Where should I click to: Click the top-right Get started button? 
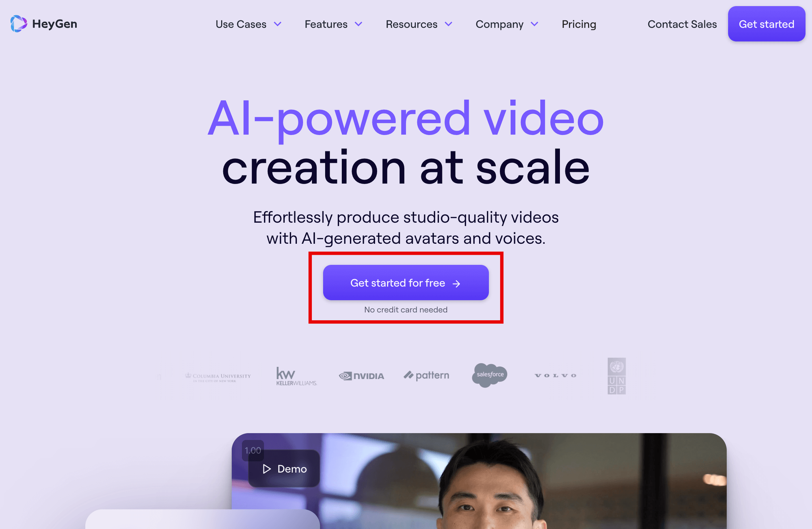pyautogui.click(x=767, y=24)
